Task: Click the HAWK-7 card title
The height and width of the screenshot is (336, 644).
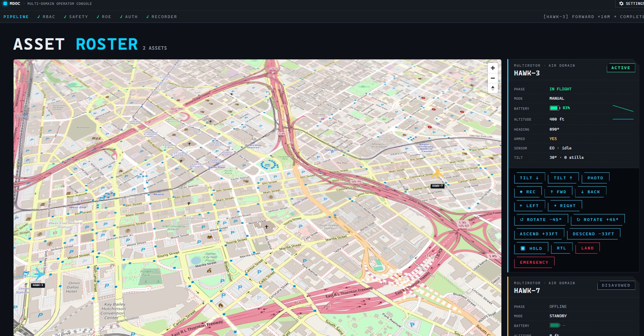Action: pyautogui.click(x=527, y=291)
